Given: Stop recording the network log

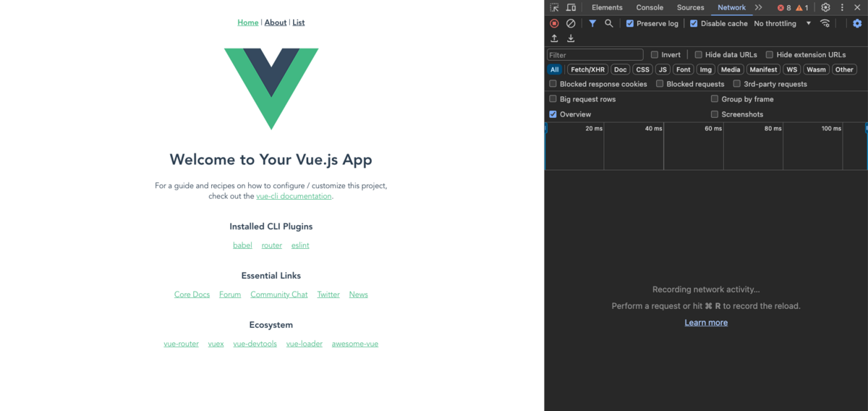Looking at the screenshot, I should pyautogui.click(x=554, y=23).
